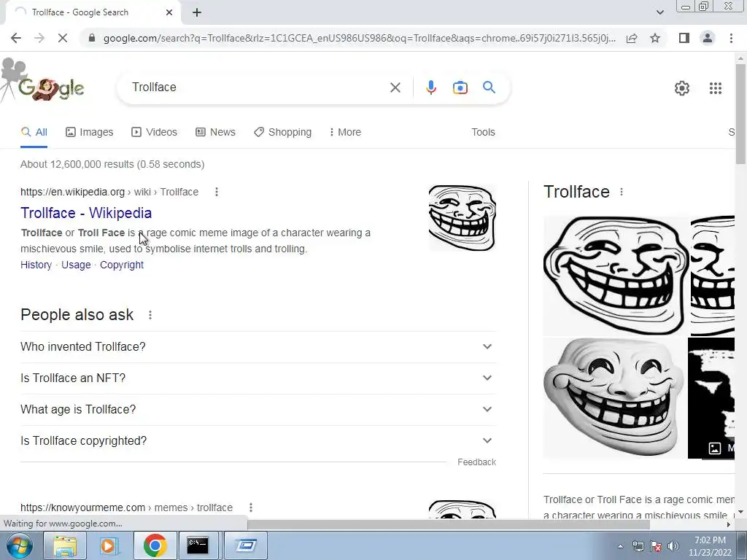Image resolution: width=747 pixels, height=560 pixels.
Task: Click Wikipedia result Trollface thumbnail
Action: [x=462, y=217]
